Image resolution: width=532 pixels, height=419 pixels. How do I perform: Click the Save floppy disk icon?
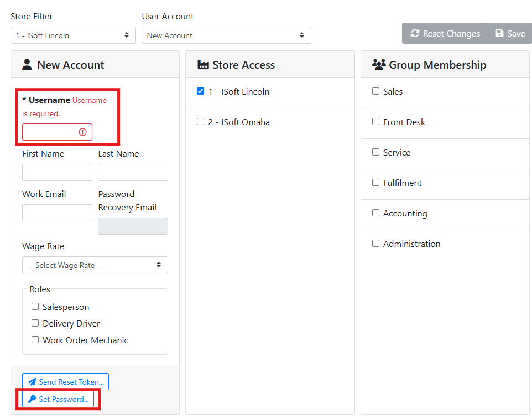pos(499,34)
